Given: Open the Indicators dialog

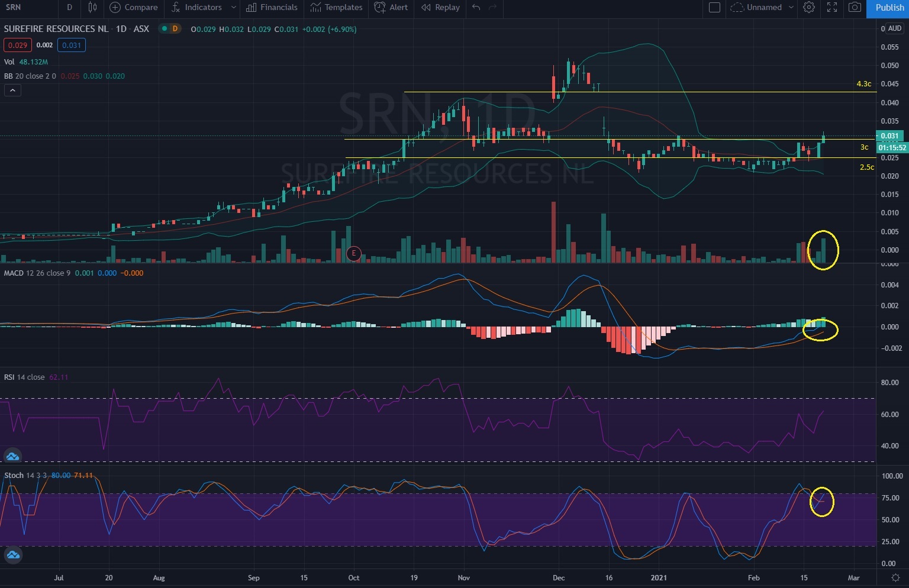Looking at the screenshot, I should [196, 7].
